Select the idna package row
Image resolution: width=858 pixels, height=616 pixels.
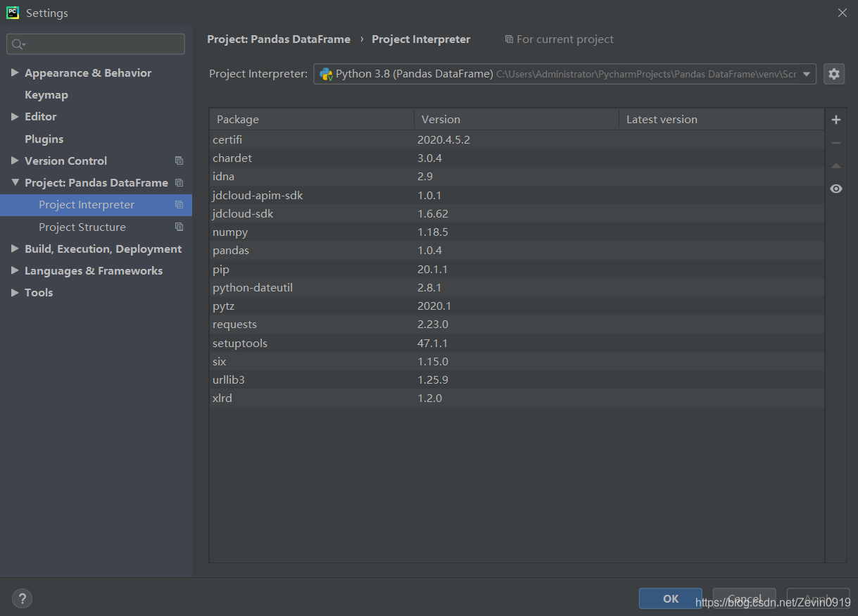point(517,176)
